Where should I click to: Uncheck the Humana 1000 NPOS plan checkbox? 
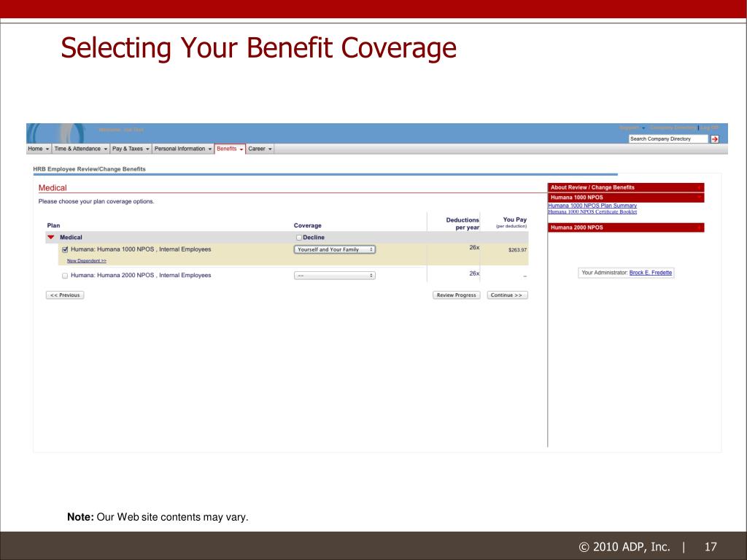click(65, 249)
